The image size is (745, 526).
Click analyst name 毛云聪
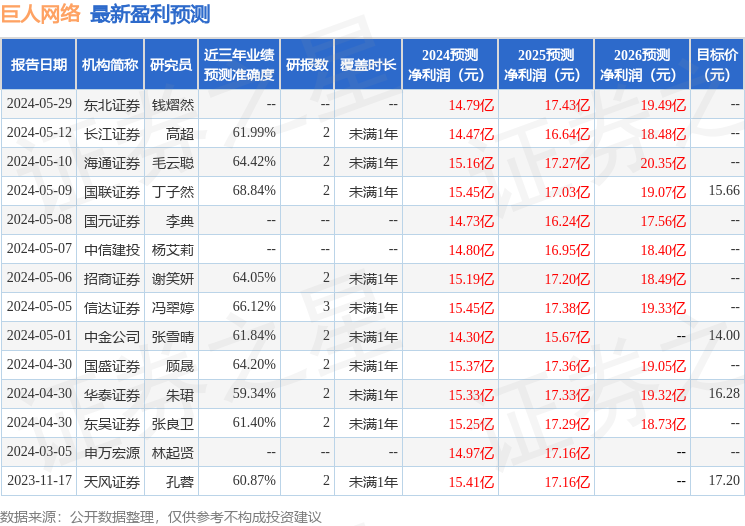pyautogui.click(x=172, y=163)
